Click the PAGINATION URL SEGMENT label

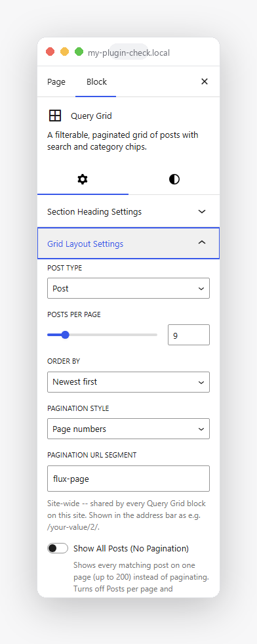click(92, 455)
